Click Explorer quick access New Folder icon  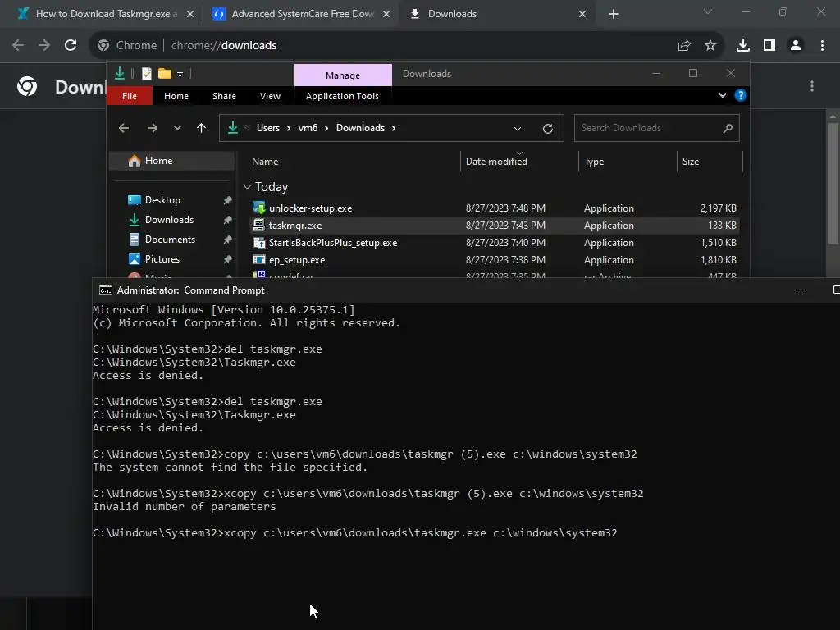(x=164, y=73)
